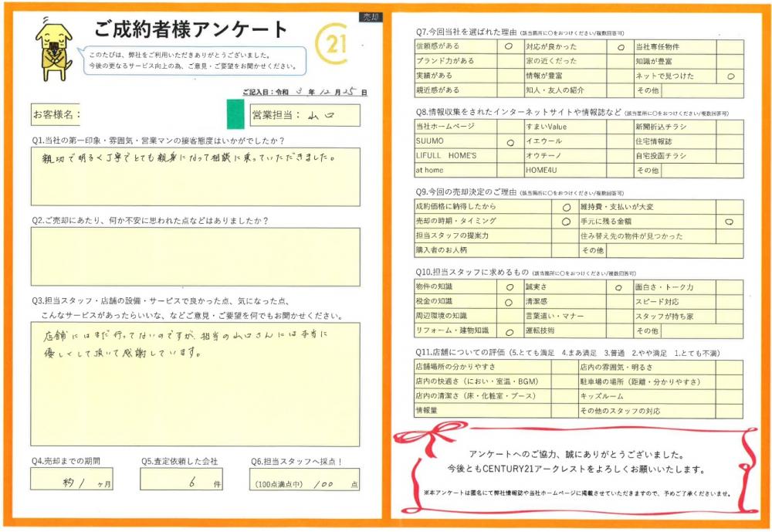The image size is (772, 532).
Task: Click the Century 21 gold logo
Action: click(x=334, y=48)
